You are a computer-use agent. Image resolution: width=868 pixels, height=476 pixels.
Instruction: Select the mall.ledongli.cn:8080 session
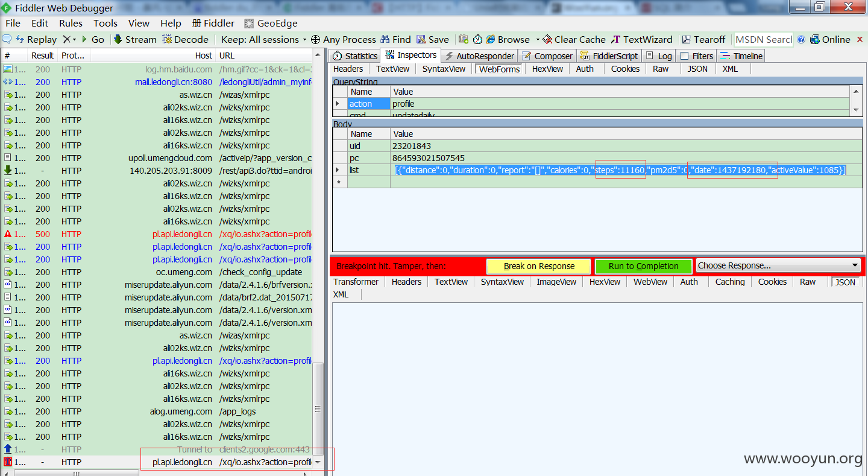(157, 82)
